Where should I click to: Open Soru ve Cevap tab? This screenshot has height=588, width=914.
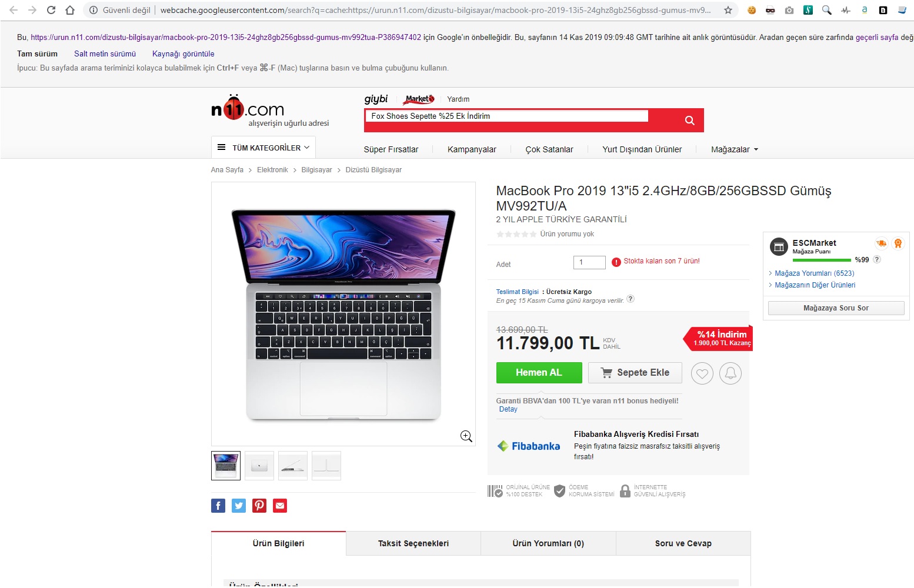click(683, 543)
